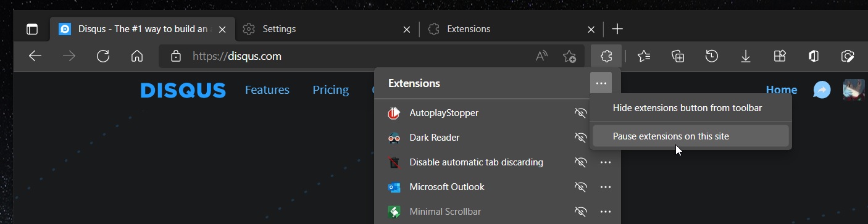Close the Extensions tab

(x=591, y=29)
